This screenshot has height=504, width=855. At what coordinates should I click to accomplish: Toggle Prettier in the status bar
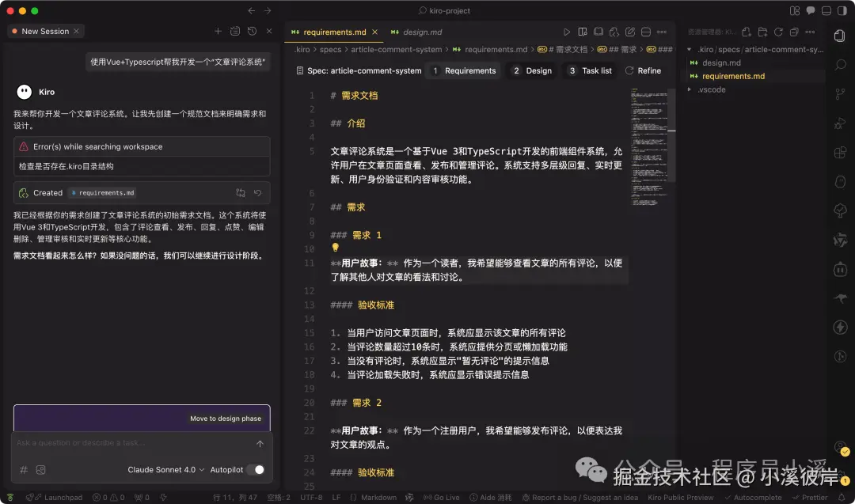815,497
